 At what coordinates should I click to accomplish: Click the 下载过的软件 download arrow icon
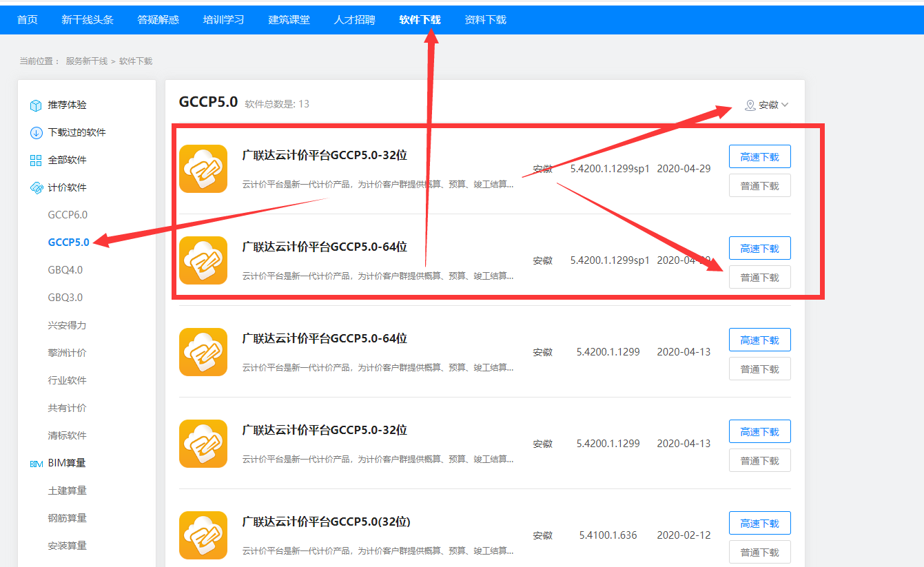coord(36,133)
